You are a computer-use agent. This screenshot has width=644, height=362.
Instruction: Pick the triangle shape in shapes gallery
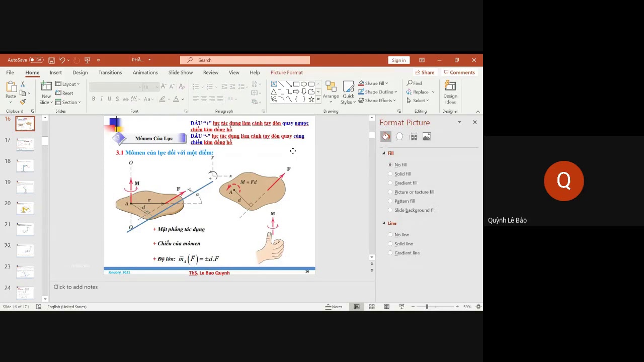pos(274,92)
